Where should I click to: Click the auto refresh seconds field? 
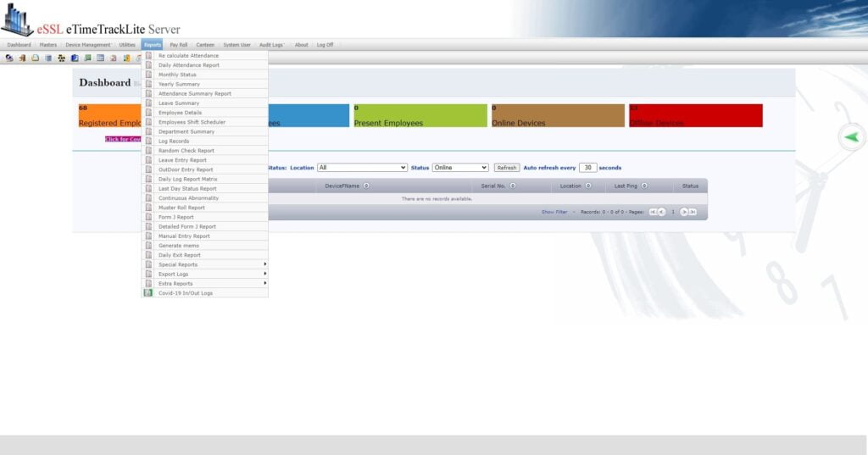pos(588,168)
